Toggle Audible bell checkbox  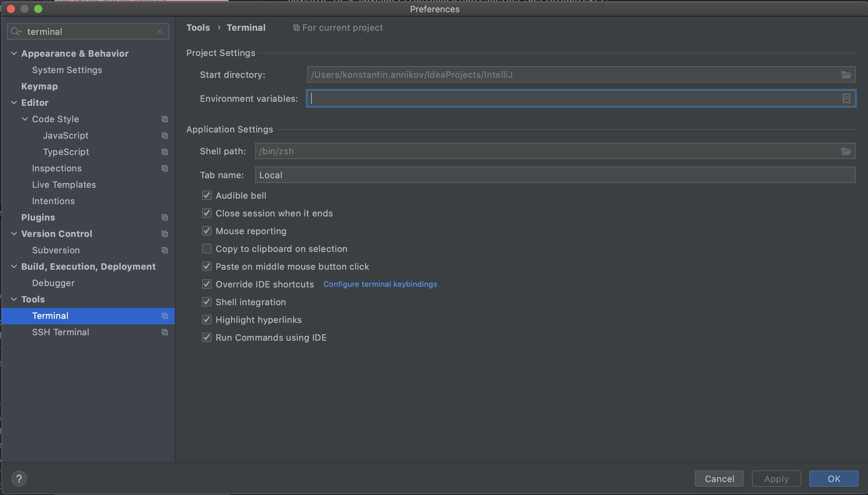[207, 195]
